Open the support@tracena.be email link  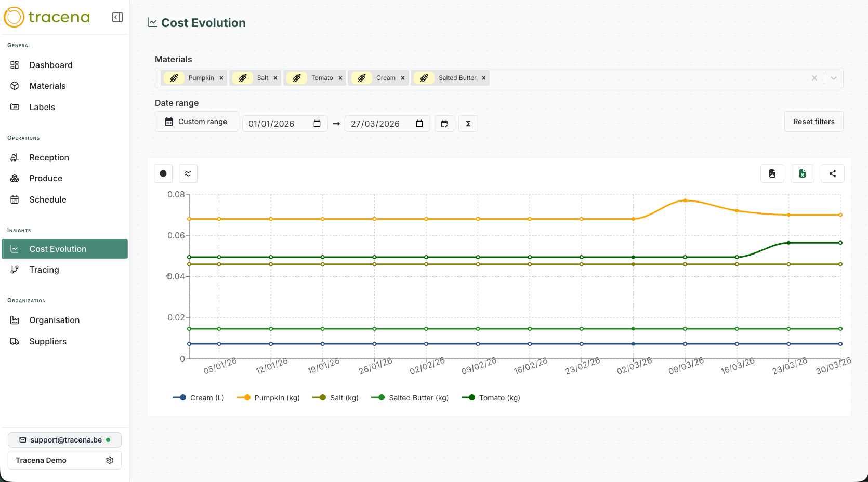64,440
